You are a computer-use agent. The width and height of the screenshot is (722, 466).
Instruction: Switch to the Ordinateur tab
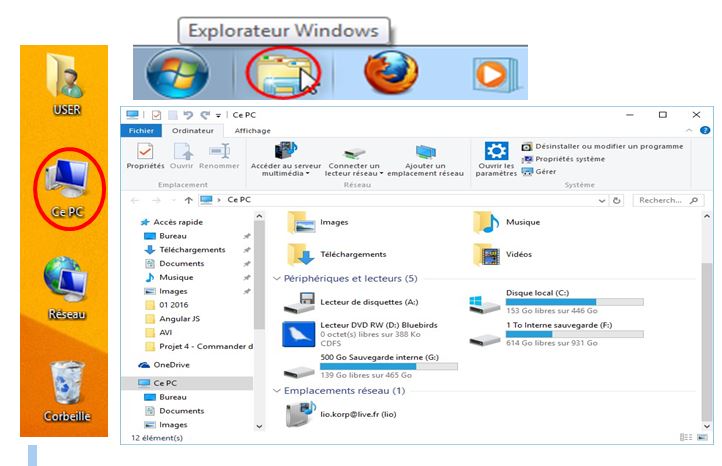(193, 131)
